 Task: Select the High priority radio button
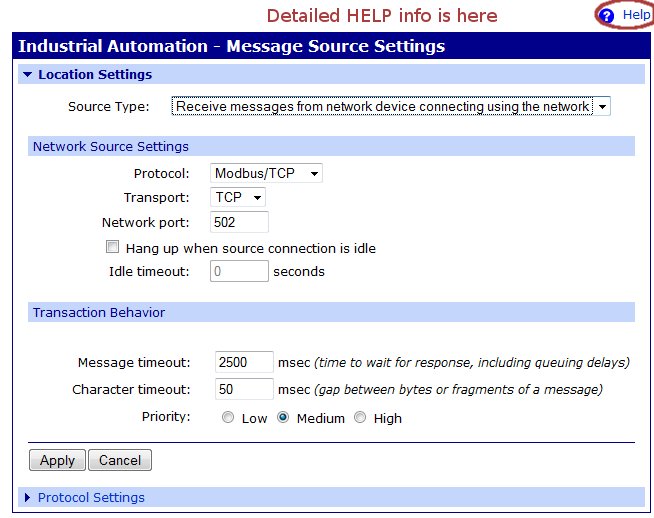[x=361, y=418]
